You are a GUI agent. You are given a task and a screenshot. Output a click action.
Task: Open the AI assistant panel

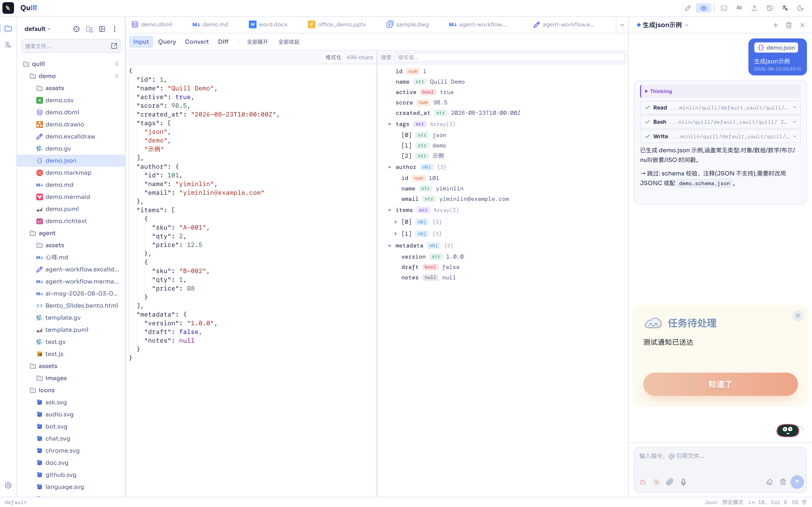click(739, 8)
